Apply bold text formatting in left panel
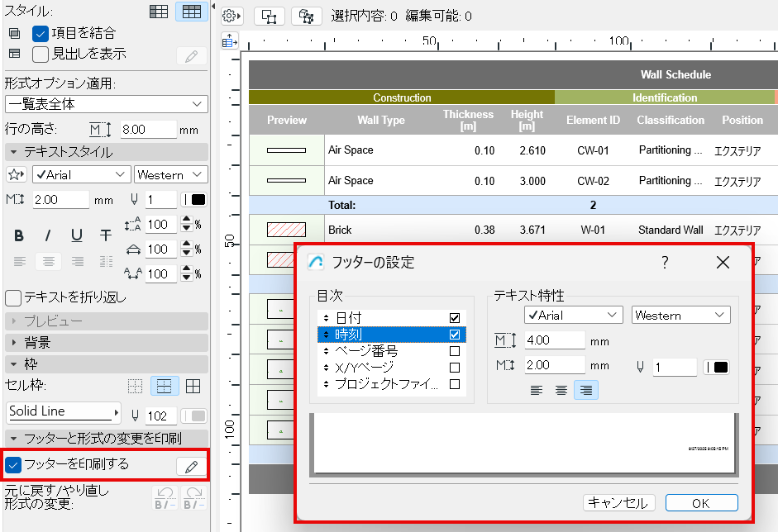Image resolution: width=778 pixels, height=532 pixels. [19, 235]
